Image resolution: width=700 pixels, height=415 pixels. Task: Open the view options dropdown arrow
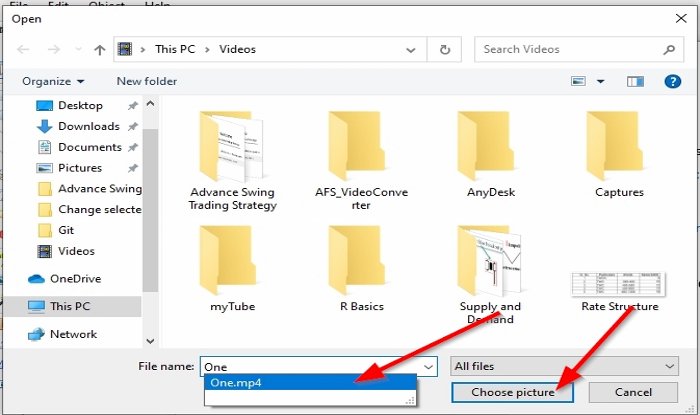(601, 81)
